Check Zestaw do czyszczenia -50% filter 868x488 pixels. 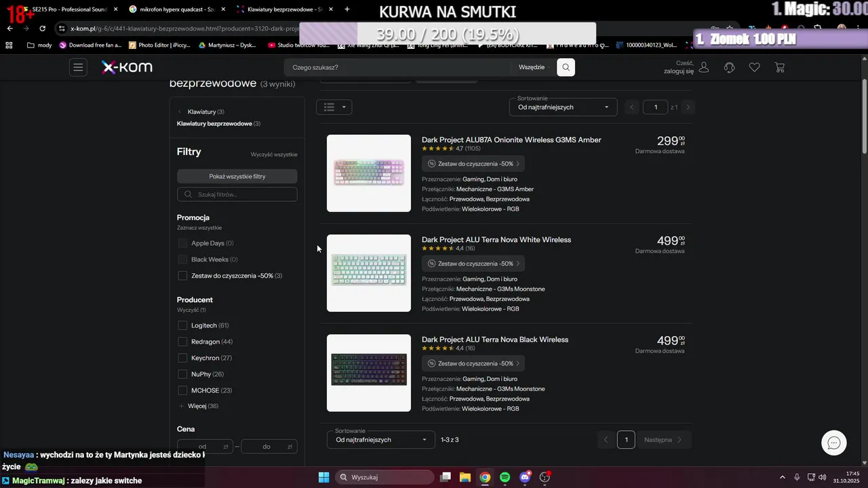pyautogui.click(x=182, y=276)
